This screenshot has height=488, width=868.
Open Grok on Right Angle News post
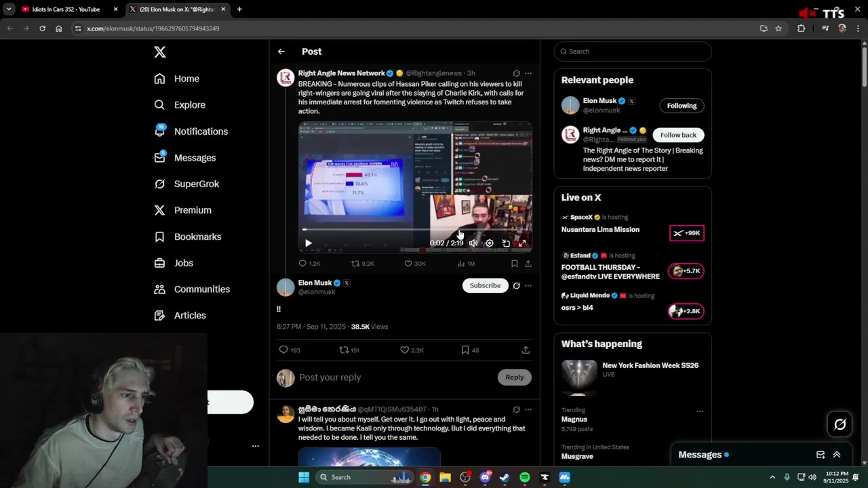516,73
